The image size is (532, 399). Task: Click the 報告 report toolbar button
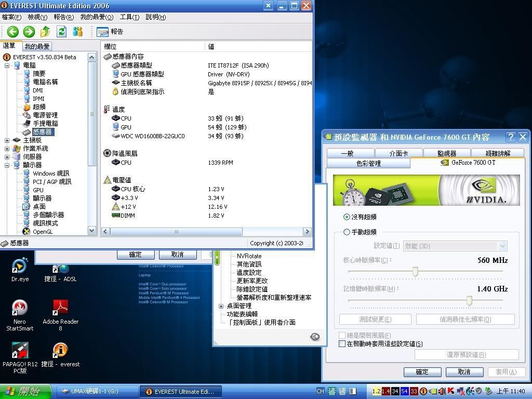pos(110,32)
